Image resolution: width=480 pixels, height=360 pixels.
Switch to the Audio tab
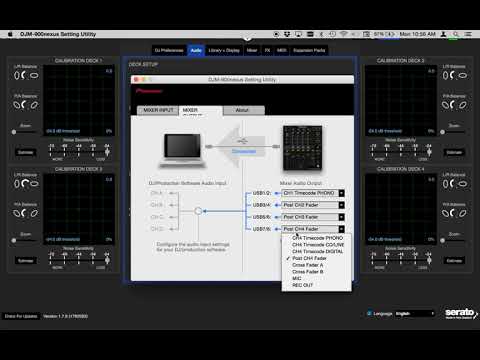click(x=196, y=50)
